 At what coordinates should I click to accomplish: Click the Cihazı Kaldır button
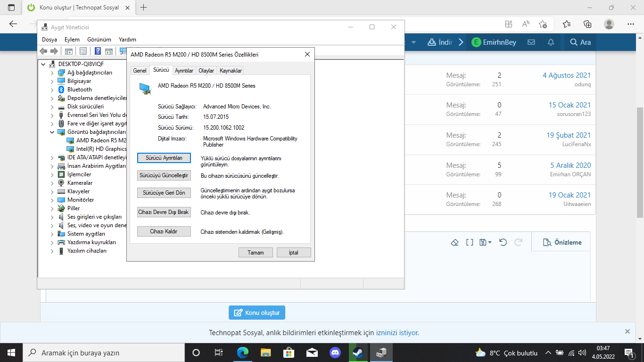coord(164,231)
